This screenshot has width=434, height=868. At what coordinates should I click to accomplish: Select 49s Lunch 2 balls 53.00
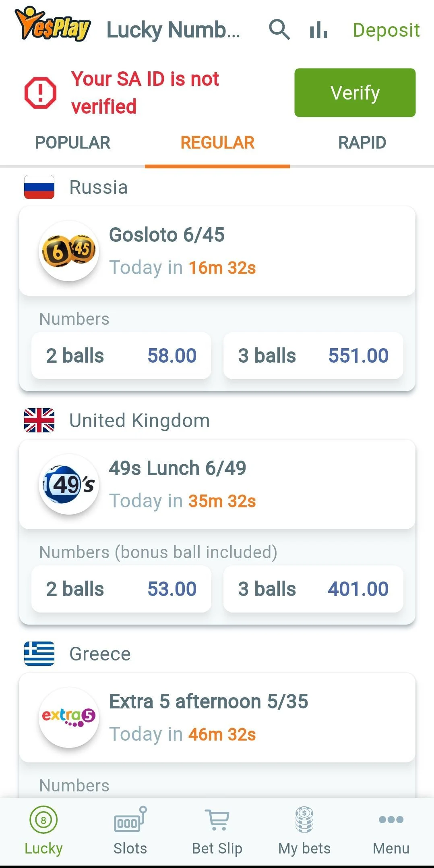[121, 589]
